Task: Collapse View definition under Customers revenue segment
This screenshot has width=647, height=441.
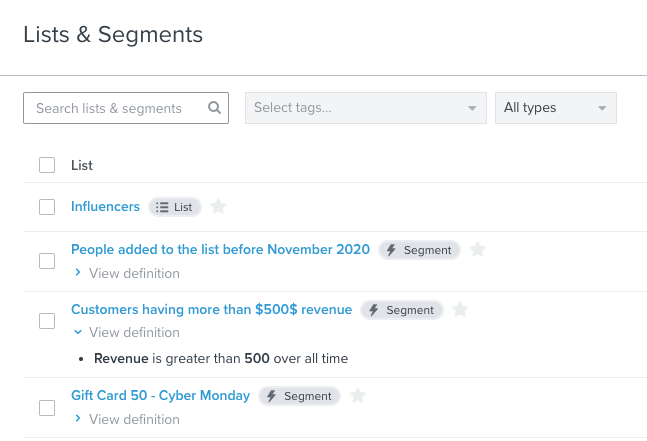Action: (126, 332)
